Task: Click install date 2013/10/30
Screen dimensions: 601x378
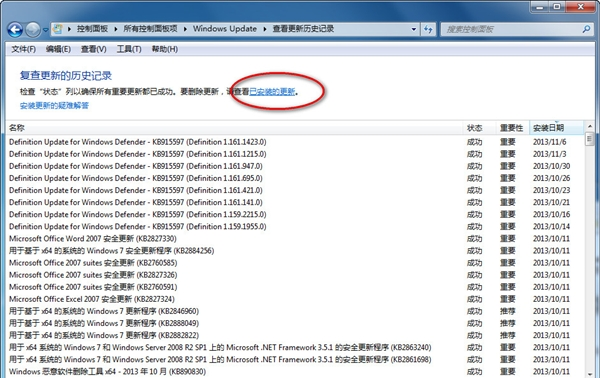Action: 552,166
